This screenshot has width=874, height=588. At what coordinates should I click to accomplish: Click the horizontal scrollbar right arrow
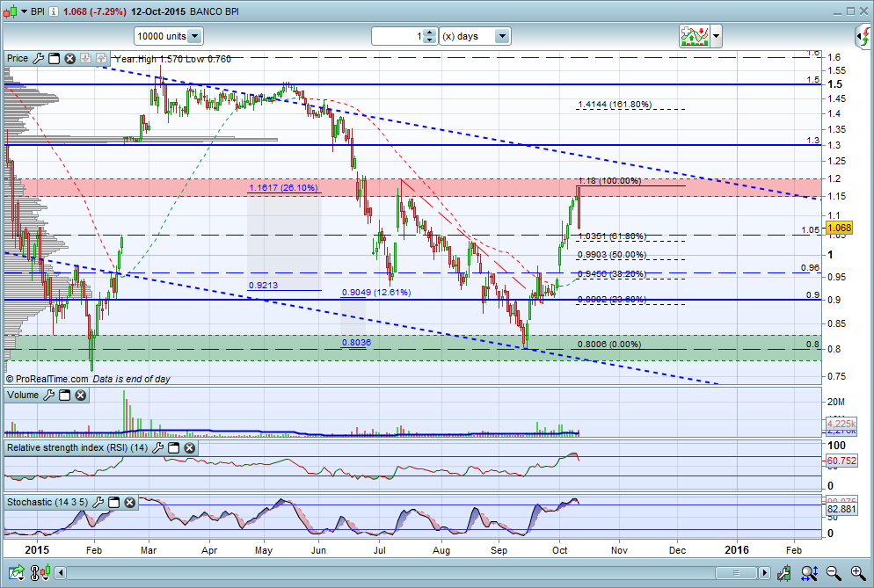point(764,573)
